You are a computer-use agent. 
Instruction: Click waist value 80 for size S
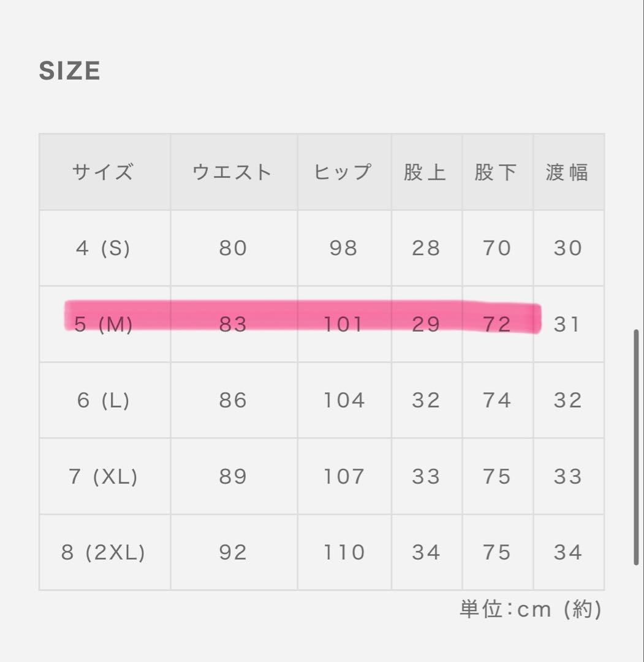point(233,248)
